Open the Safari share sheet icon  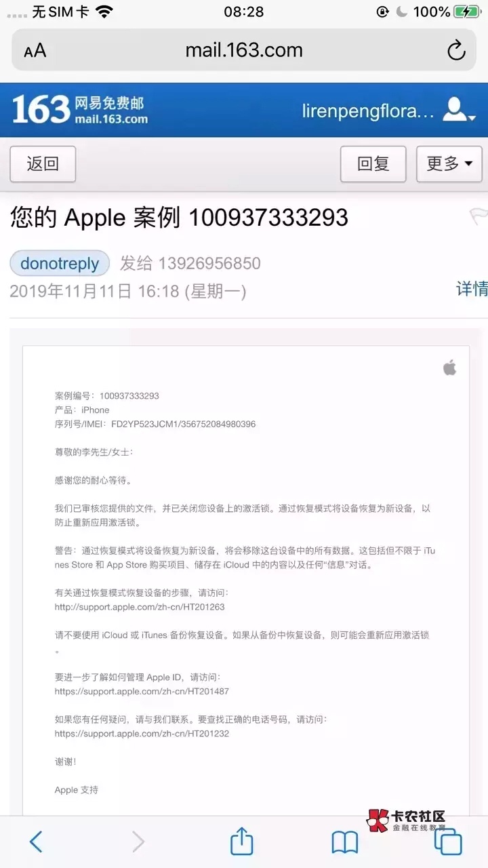click(x=242, y=841)
